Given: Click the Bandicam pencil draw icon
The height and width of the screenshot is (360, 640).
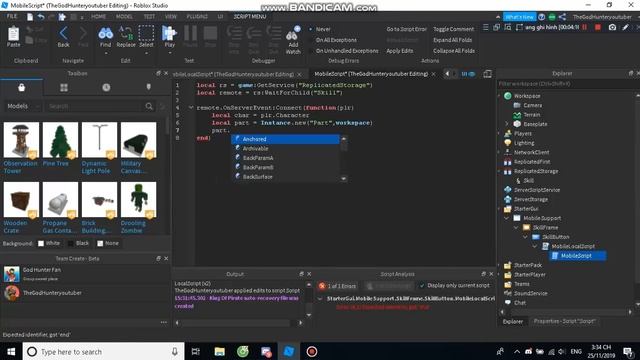Looking at the screenshot, I should point(625,27).
